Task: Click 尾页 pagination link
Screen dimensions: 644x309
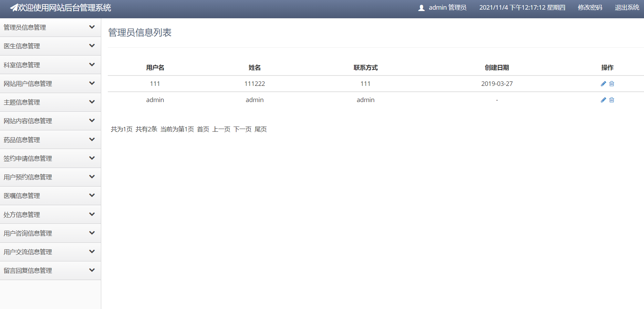Action: click(261, 129)
